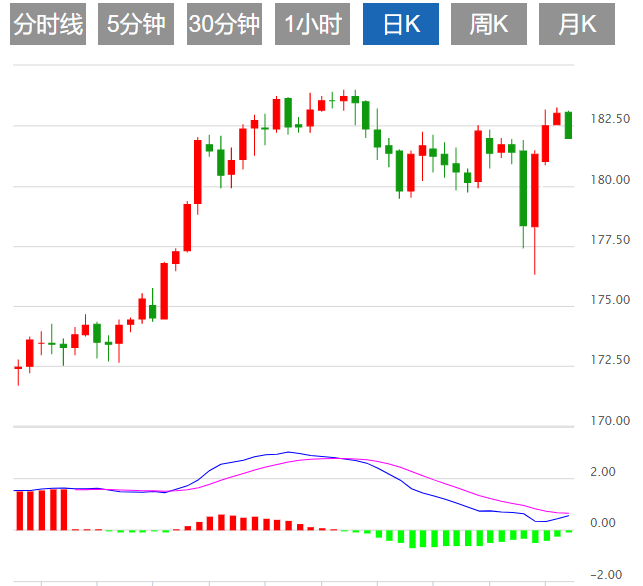Click the 175.00 price axis label
This screenshot has height=586, width=643.
tap(610, 300)
